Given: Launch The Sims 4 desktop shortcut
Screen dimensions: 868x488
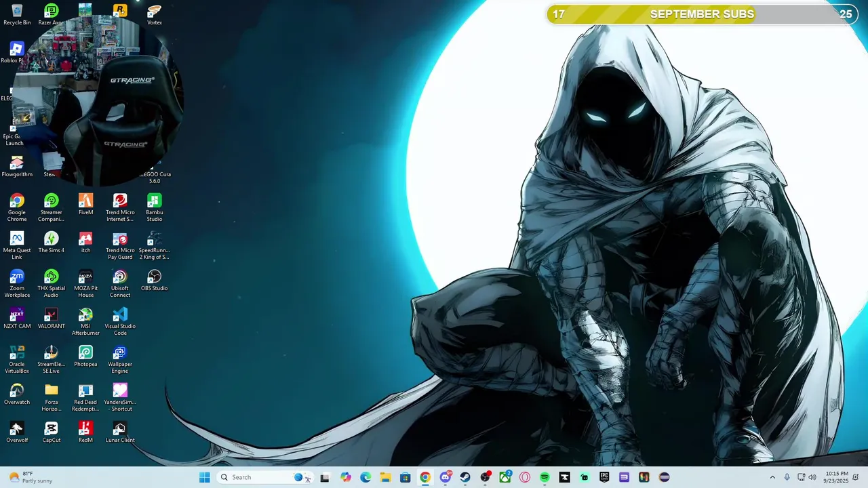Looking at the screenshot, I should pos(51,242).
